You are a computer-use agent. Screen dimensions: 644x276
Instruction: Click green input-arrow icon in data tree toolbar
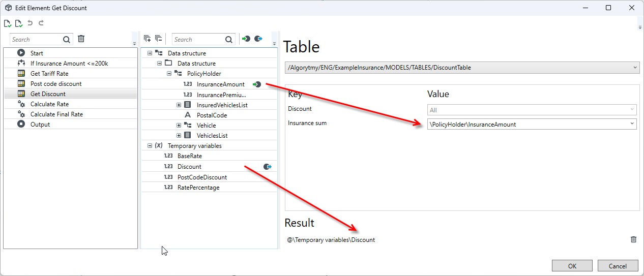click(246, 39)
